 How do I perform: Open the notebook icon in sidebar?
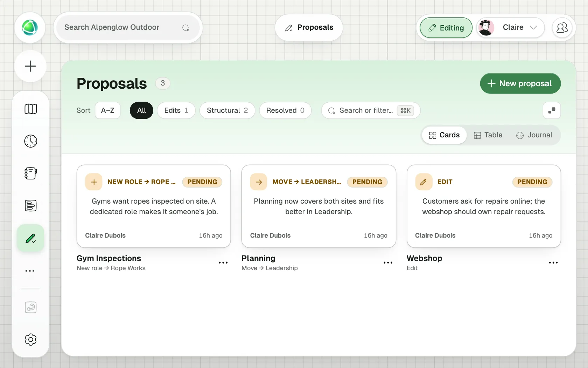point(31,173)
